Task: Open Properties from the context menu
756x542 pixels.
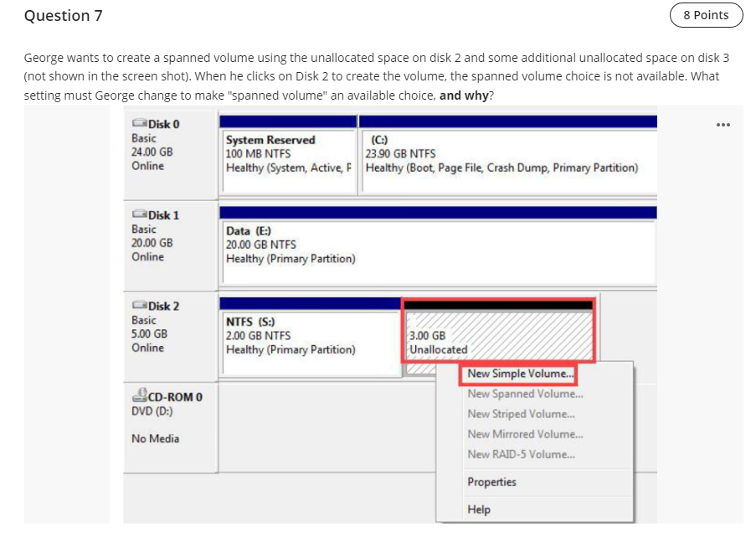Action: pyautogui.click(x=492, y=482)
